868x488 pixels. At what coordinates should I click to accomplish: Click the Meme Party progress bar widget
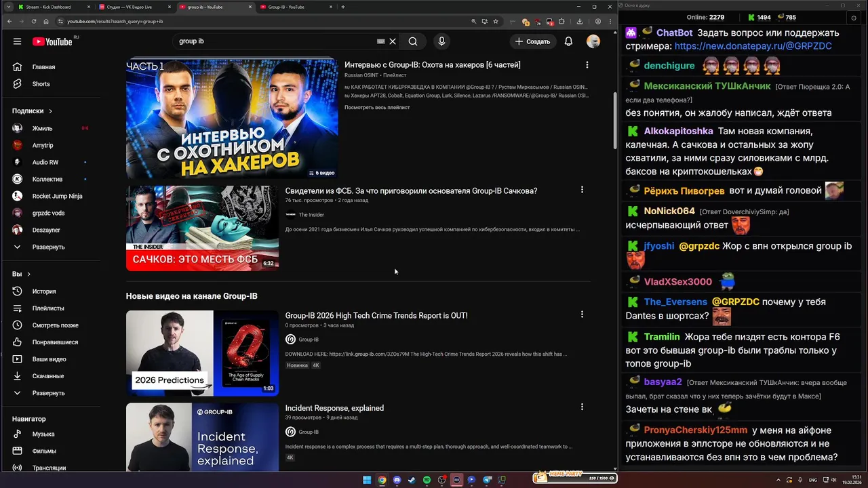click(574, 477)
